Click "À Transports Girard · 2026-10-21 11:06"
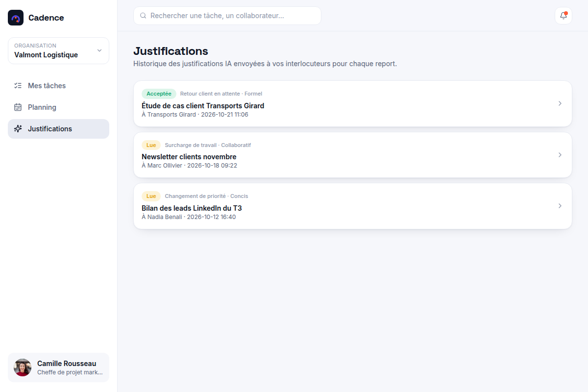588x392 pixels. (195, 115)
